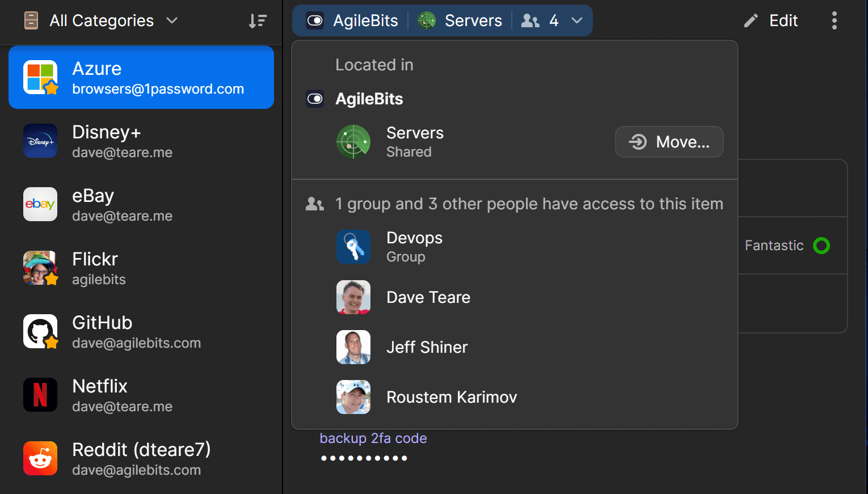Open the three-dot more actions menu
Image resolution: width=868 pixels, height=494 pixels.
[835, 20]
